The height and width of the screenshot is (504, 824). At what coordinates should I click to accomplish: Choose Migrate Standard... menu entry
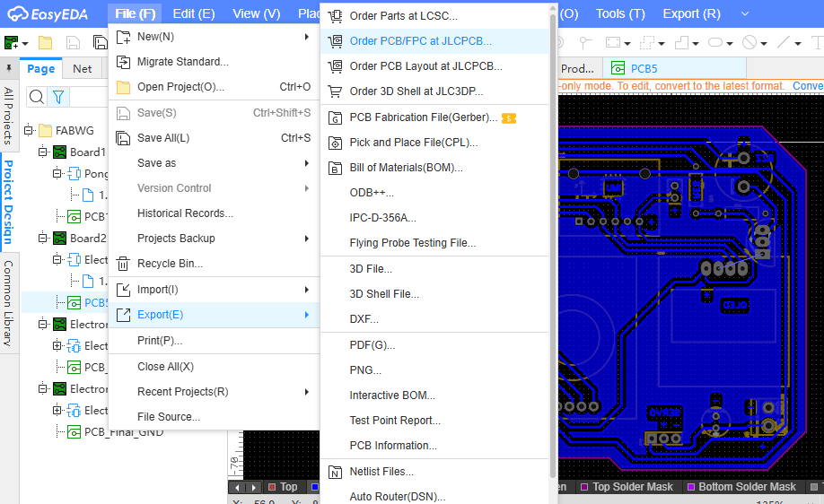(214, 62)
